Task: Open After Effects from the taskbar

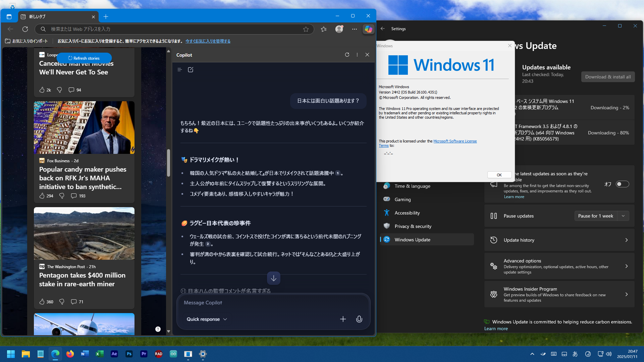Action: (114, 354)
